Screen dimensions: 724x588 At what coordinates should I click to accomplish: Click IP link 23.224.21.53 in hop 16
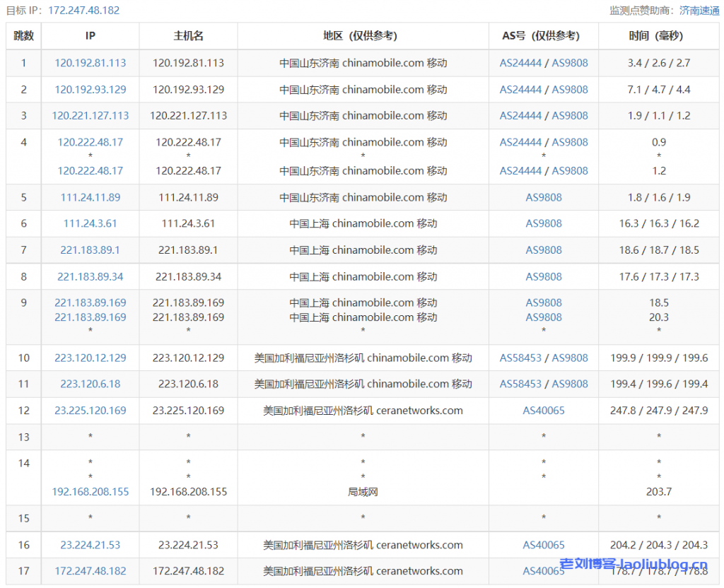pos(90,546)
